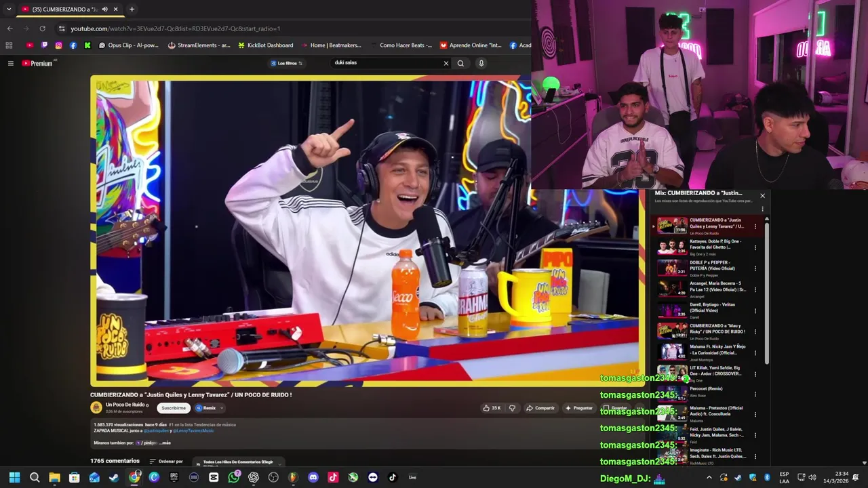Click the youtube.com address bar
The height and width of the screenshot is (488, 868).
click(292, 28)
